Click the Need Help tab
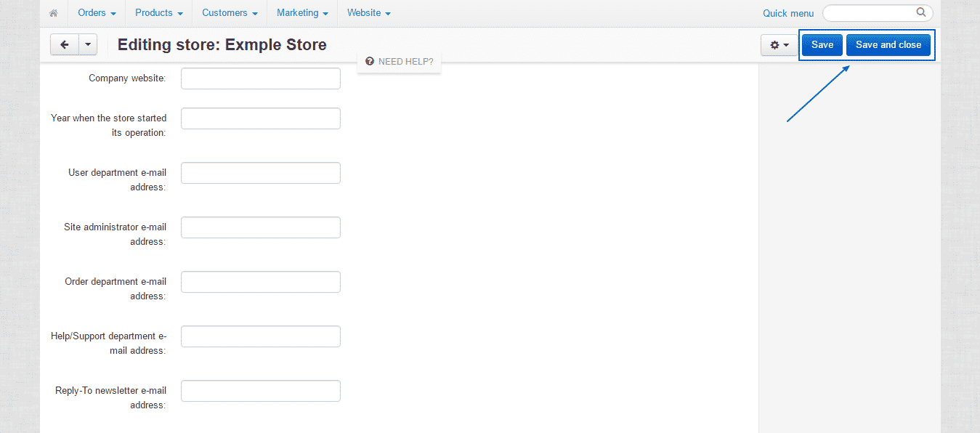This screenshot has height=433, width=980. tap(399, 62)
